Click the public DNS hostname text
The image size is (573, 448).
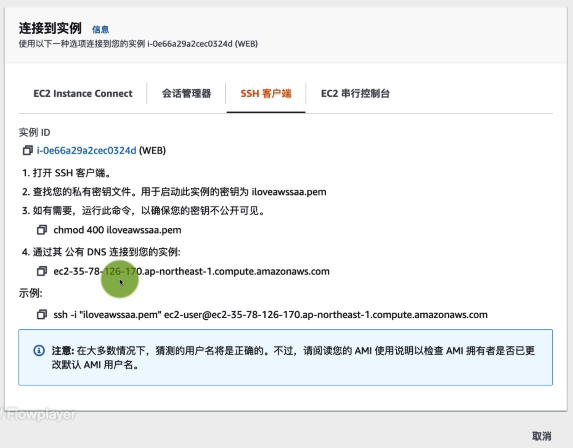click(191, 272)
